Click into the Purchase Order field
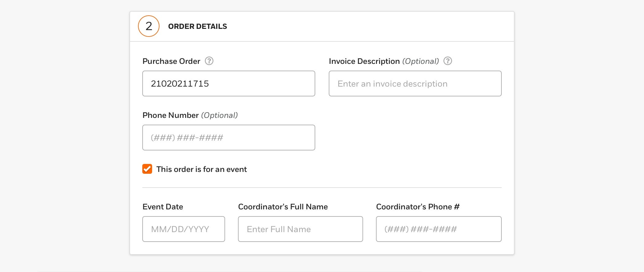644x272 pixels. coord(229,84)
